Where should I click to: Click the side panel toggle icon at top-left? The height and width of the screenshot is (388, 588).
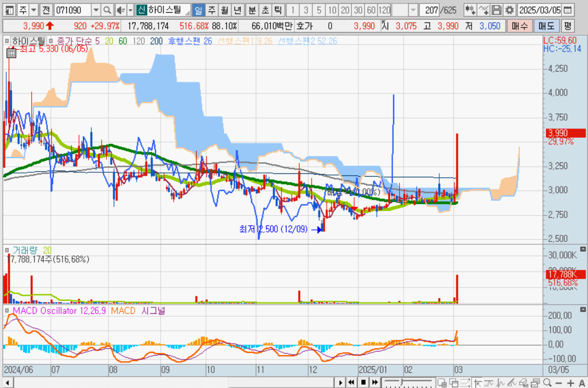9,10
